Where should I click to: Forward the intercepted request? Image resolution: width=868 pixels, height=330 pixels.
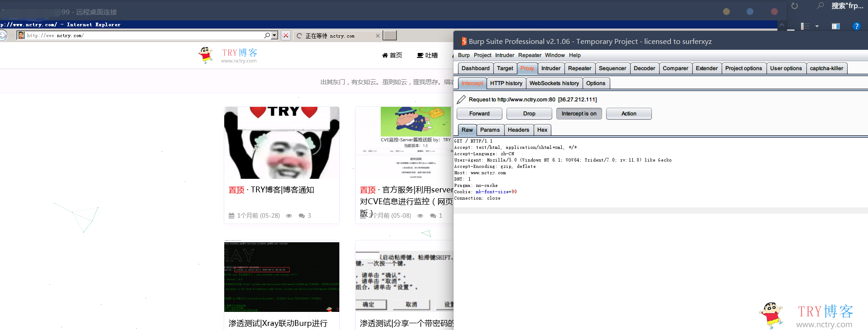(x=479, y=114)
